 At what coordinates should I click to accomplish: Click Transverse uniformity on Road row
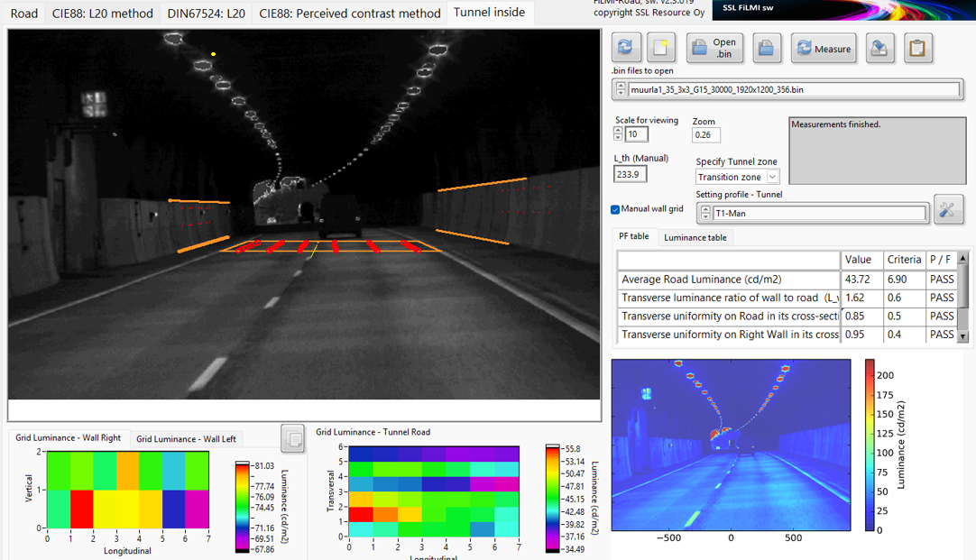point(787,317)
